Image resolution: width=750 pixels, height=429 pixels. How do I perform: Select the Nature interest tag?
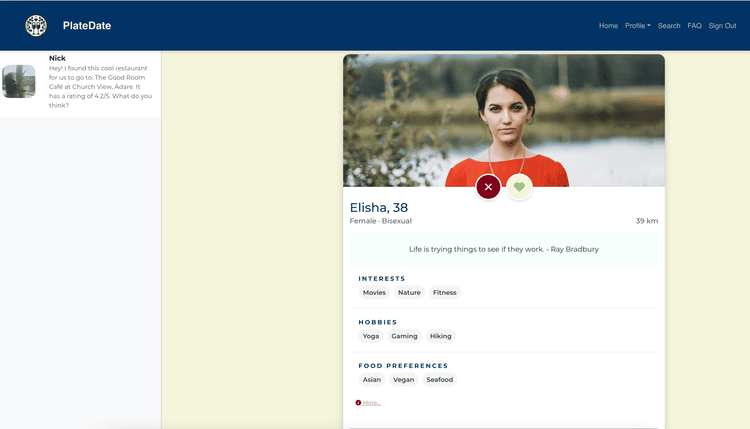click(409, 293)
